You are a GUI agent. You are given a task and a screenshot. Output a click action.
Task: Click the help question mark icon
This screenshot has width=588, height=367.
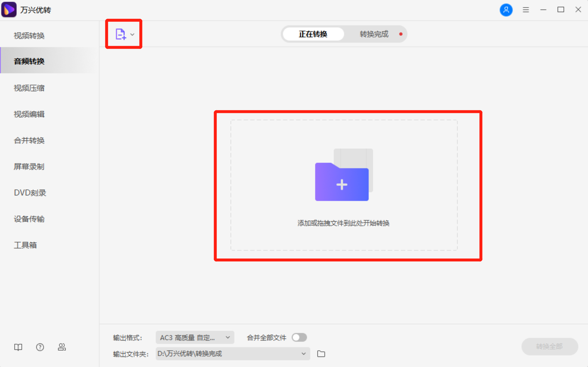[x=40, y=347]
